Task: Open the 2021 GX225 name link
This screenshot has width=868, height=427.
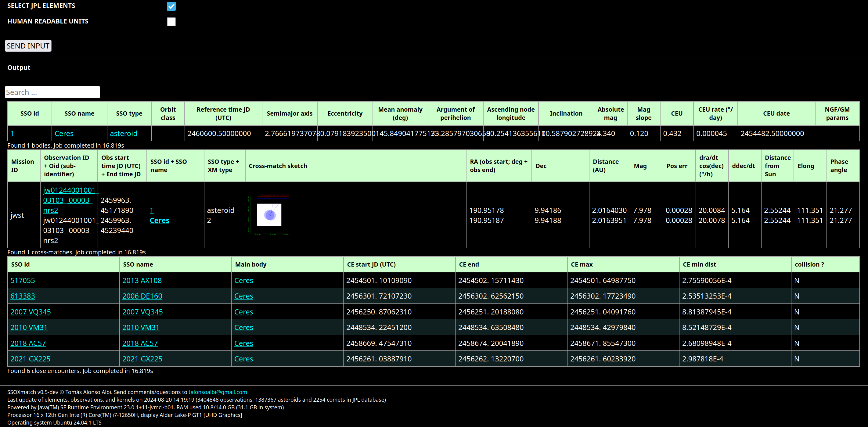Action: [x=142, y=358]
